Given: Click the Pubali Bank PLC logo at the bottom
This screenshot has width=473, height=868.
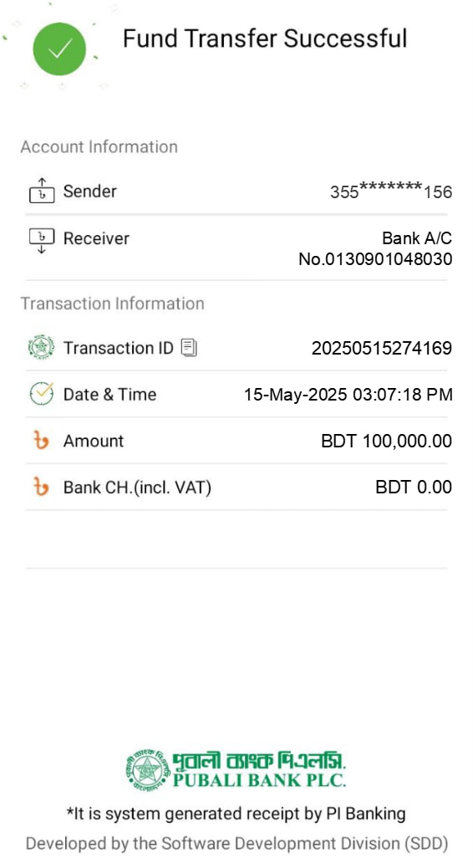Looking at the screenshot, I should [237, 769].
